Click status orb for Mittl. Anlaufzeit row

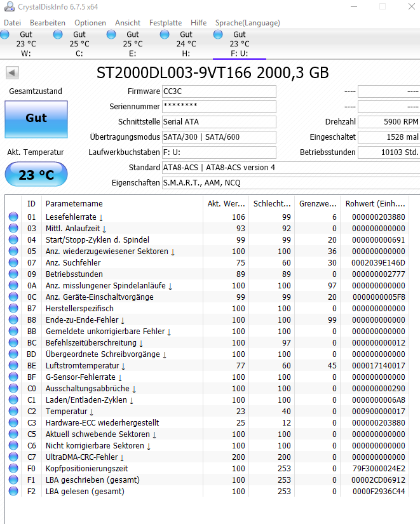tap(13, 228)
